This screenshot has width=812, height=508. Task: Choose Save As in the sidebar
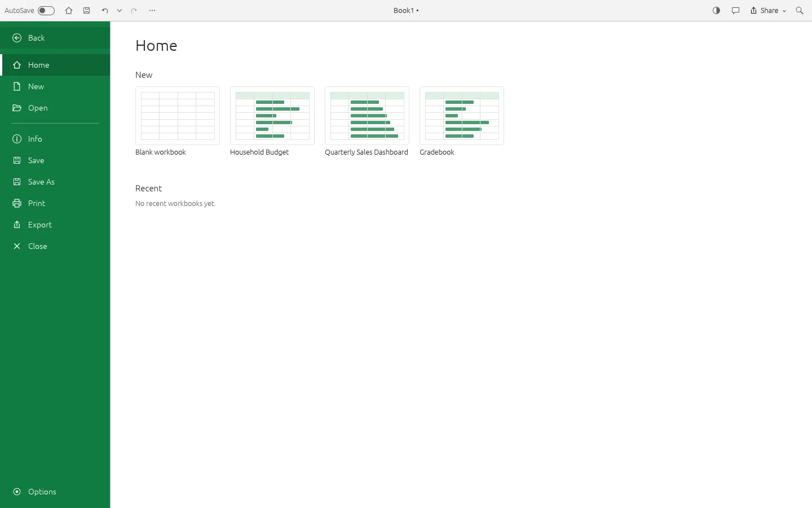click(55, 182)
